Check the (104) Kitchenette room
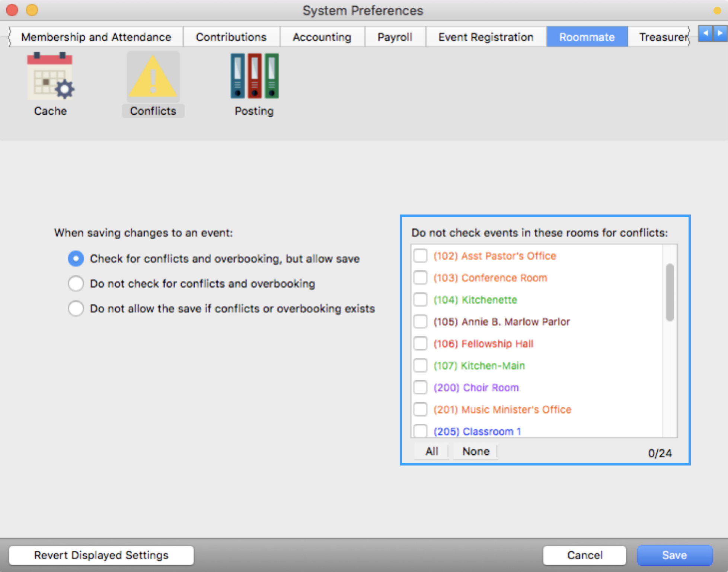This screenshot has height=572, width=728. tap(421, 300)
